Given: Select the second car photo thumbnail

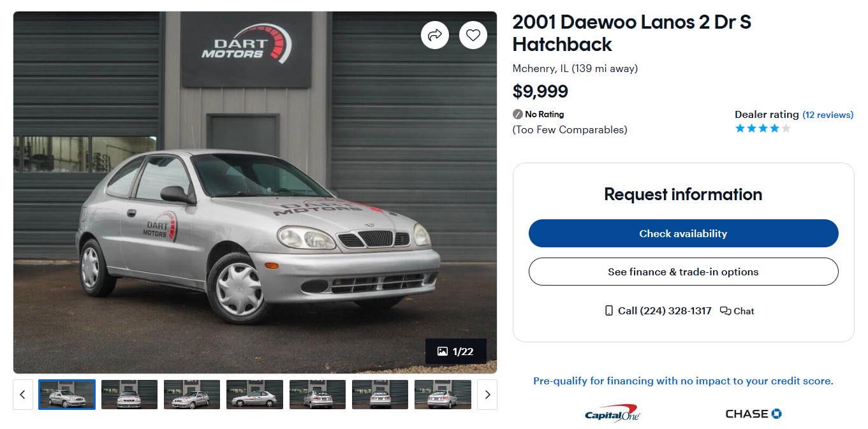Looking at the screenshot, I should click(x=129, y=395).
